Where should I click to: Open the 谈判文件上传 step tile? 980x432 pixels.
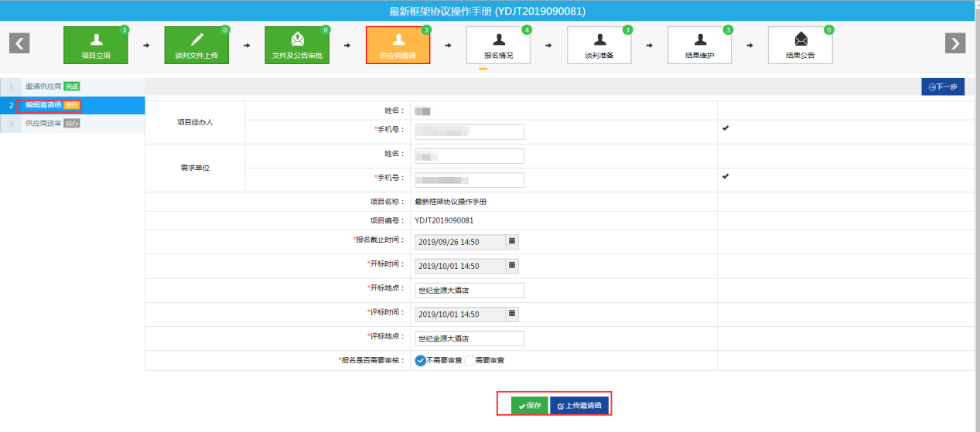click(x=196, y=46)
